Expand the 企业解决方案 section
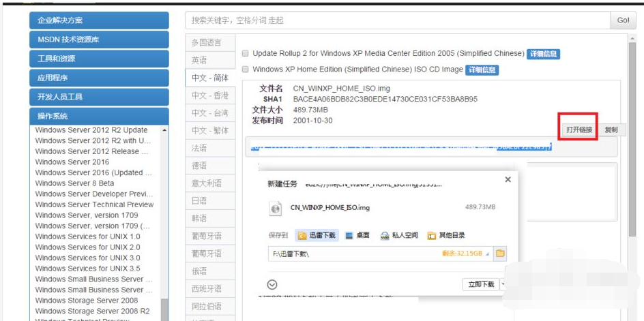 pyautogui.click(x=99, y=20)
